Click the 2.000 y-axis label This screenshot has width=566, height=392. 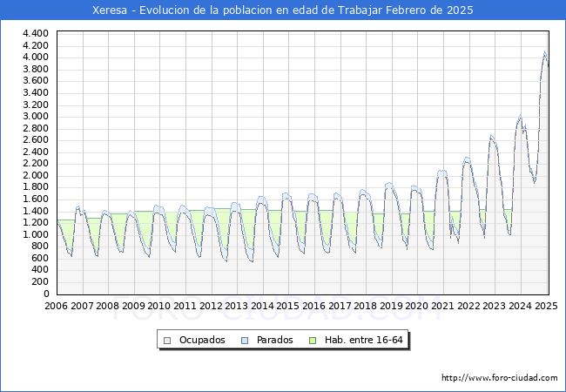tap(36, 175)
